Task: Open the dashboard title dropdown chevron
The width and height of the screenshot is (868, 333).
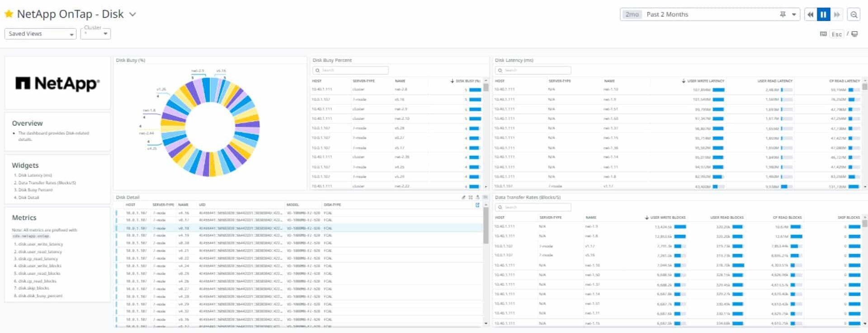Action: click(x=132, y=14)
